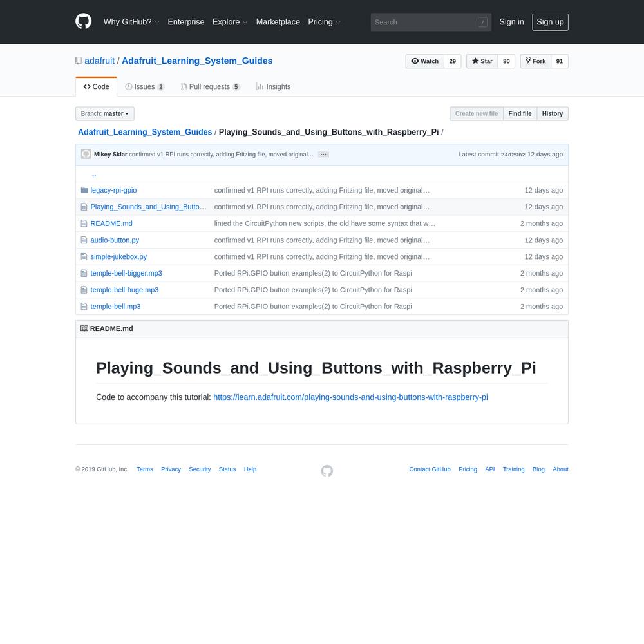Image resolution: width=644 pixels, height=644 pixels.
Task: Click the folder icon for legacy-rpi-gpio
Action: [x=84, y=190]
